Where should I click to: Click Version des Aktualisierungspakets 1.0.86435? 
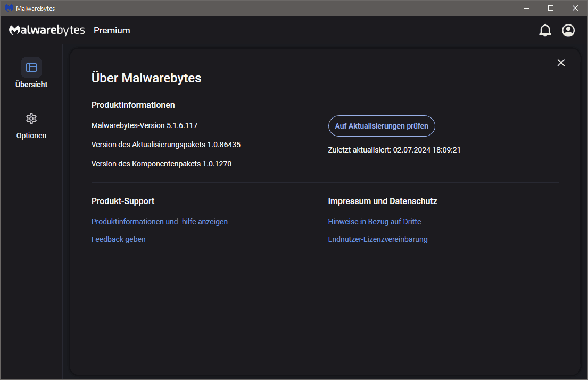(165, 145)
